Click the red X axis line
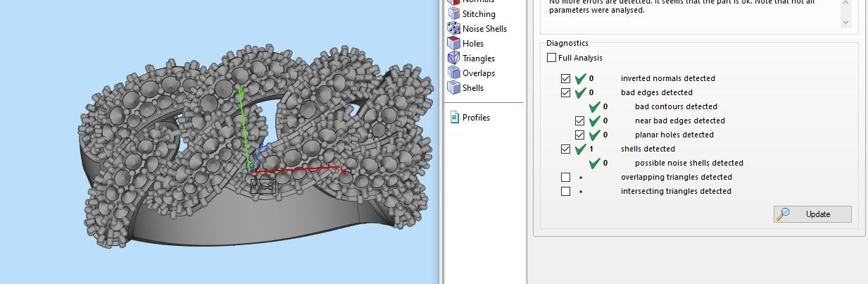This screenshot has height=284, width=868. [x=299, y=170]
